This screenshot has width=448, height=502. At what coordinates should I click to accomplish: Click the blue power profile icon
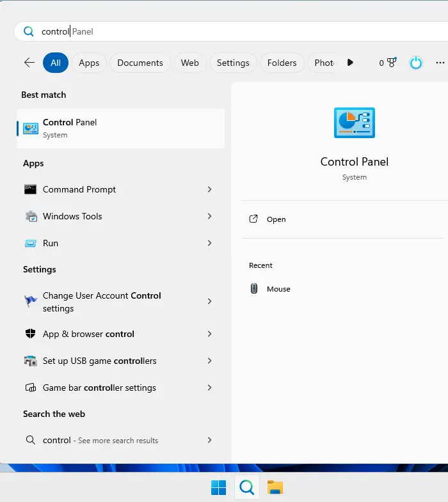click(x=416, y=63)
